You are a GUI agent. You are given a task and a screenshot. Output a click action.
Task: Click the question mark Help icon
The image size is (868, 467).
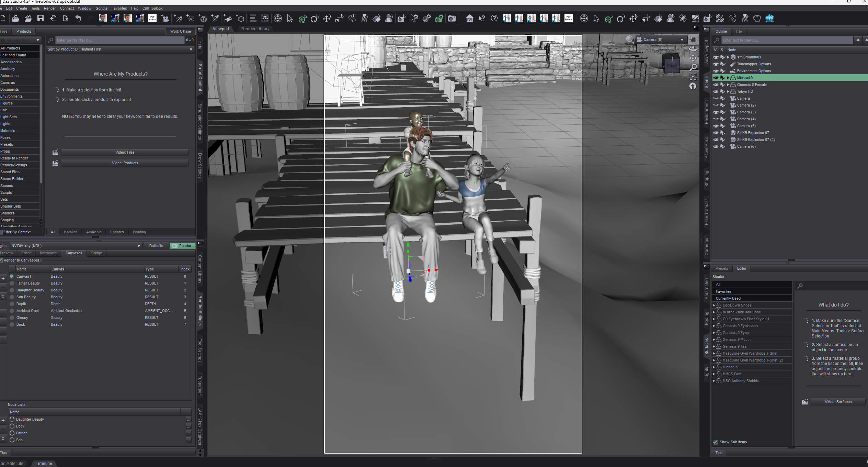[494, 18]
